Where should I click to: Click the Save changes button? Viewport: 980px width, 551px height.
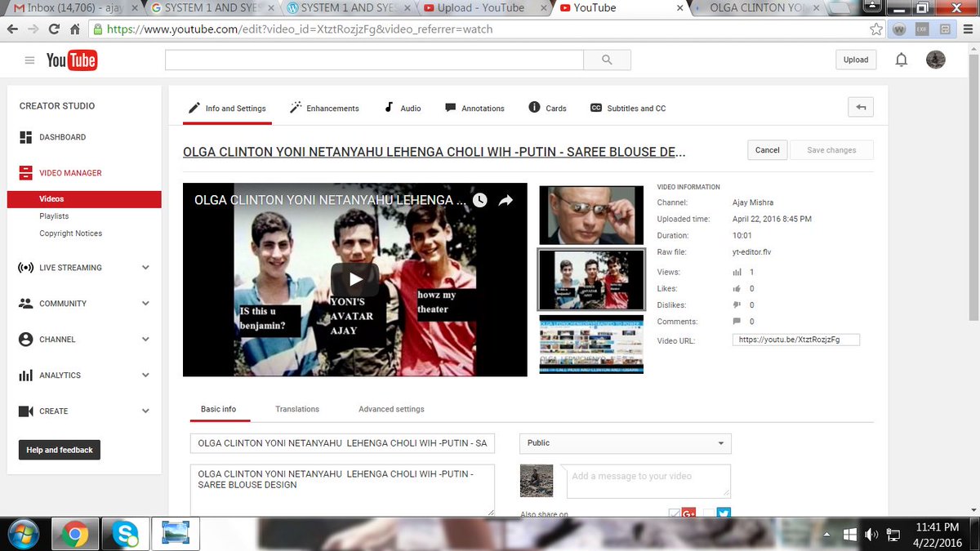[x=831, y=150]
